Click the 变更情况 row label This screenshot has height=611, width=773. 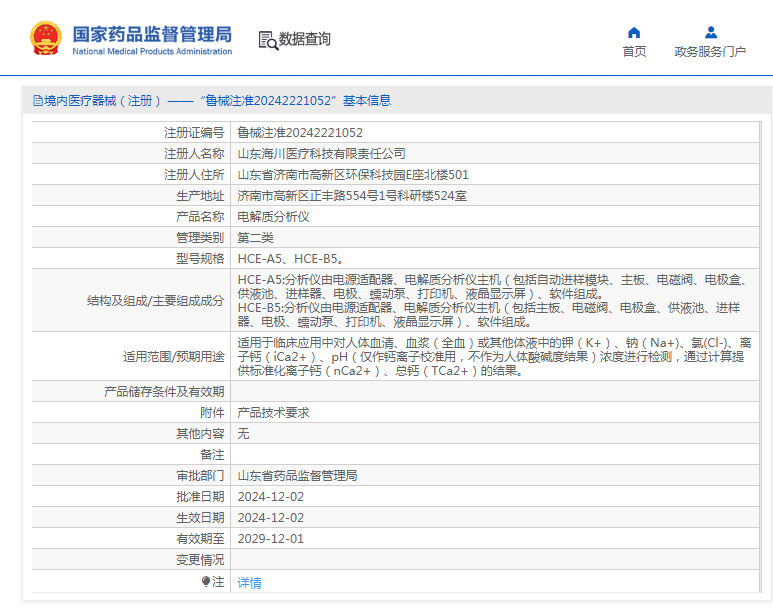(200, 560)
